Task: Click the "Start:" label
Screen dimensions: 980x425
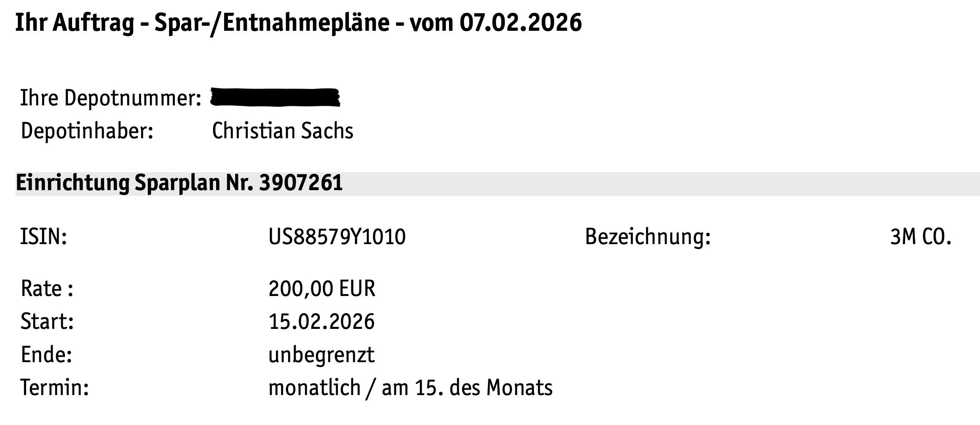Action: point(47,322)
